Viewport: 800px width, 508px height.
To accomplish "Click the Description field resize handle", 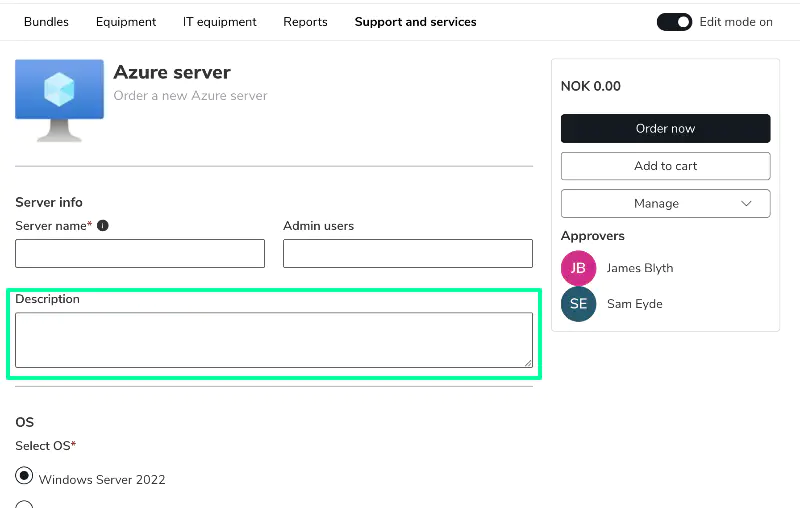I will pyautogui.click(x=528, y=363).
